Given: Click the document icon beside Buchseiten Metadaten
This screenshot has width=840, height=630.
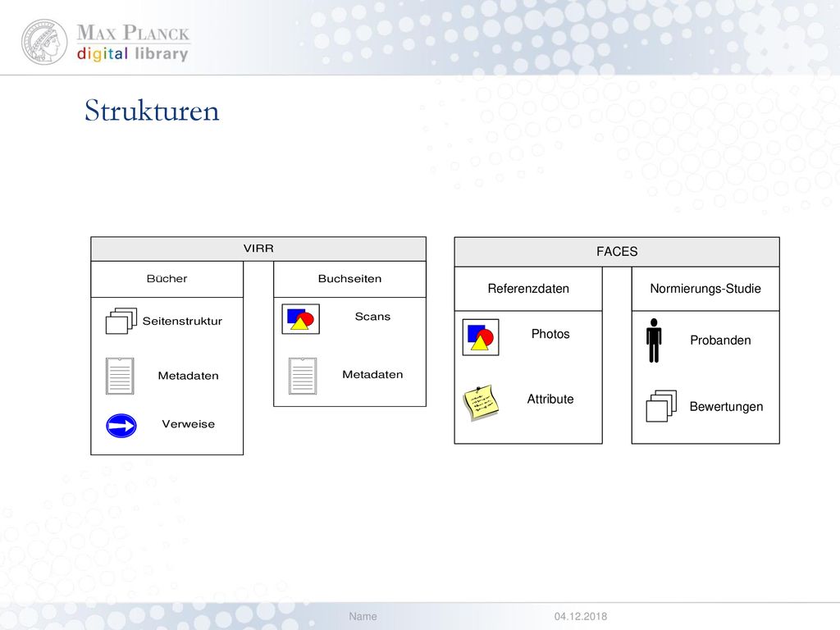Looking at the screenshot, I should 303,376.
